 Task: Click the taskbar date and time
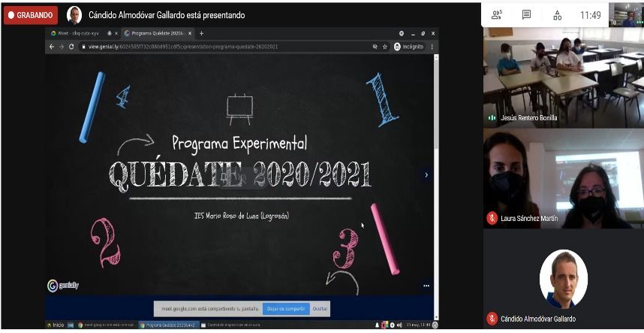click(418, 325)
